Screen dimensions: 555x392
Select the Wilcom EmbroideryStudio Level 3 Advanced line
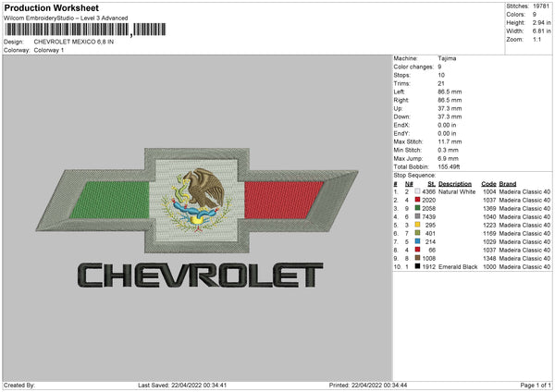[66, 18]
